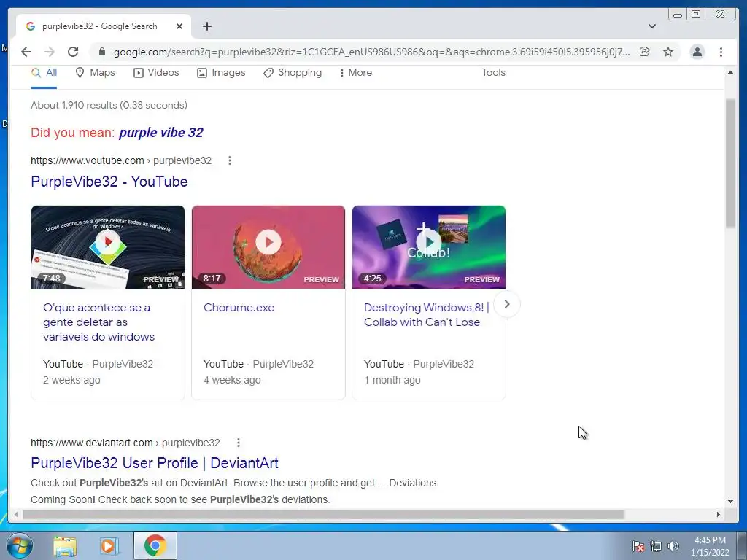Switch to Maps results
747x560 pixels.
tap(96, 73)
